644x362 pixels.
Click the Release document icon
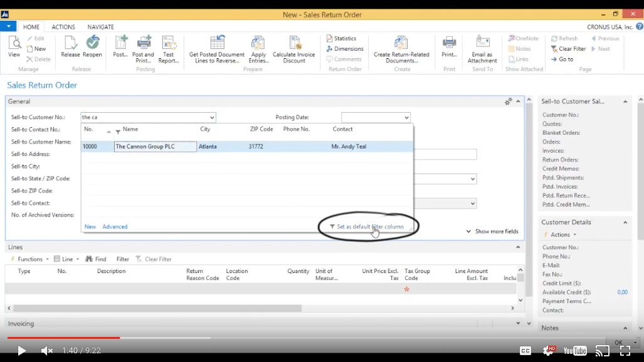tap(70, 46)
